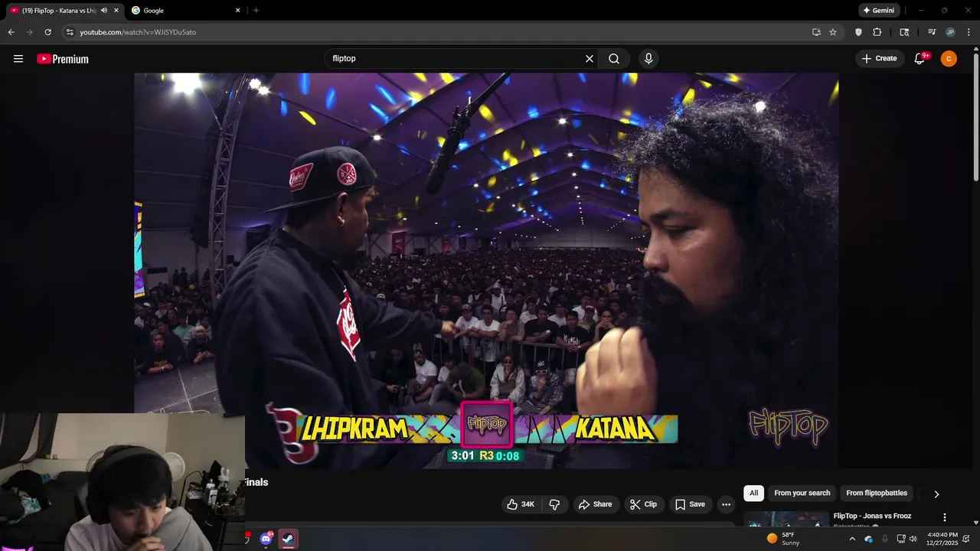Click the microphone tray icon
Viewport: 980px width, 551px height.
(885, 539)
